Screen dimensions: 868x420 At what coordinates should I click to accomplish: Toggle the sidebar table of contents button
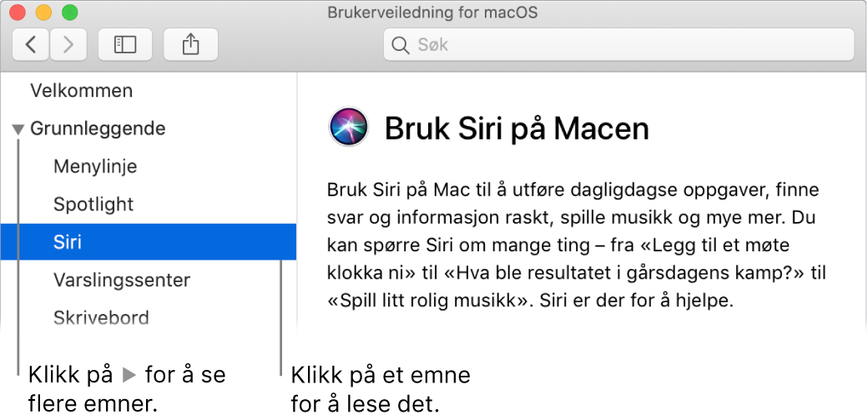[125, 44]
